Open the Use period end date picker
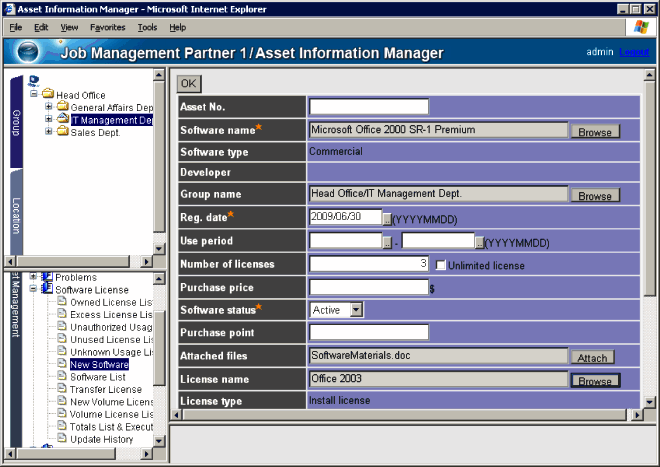Viewport: 660px width, 467px height. click(479, 243)
